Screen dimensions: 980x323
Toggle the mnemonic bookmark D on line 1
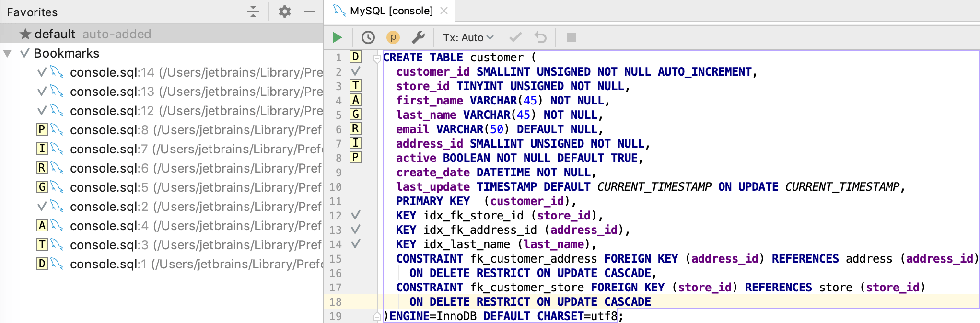(355, 57)
